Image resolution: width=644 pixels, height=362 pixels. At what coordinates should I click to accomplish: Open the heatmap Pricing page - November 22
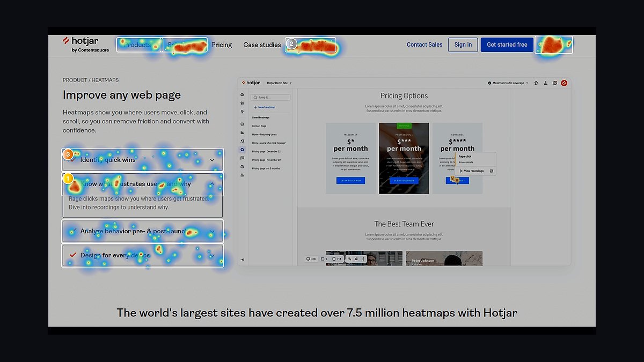tap(266, 160)
